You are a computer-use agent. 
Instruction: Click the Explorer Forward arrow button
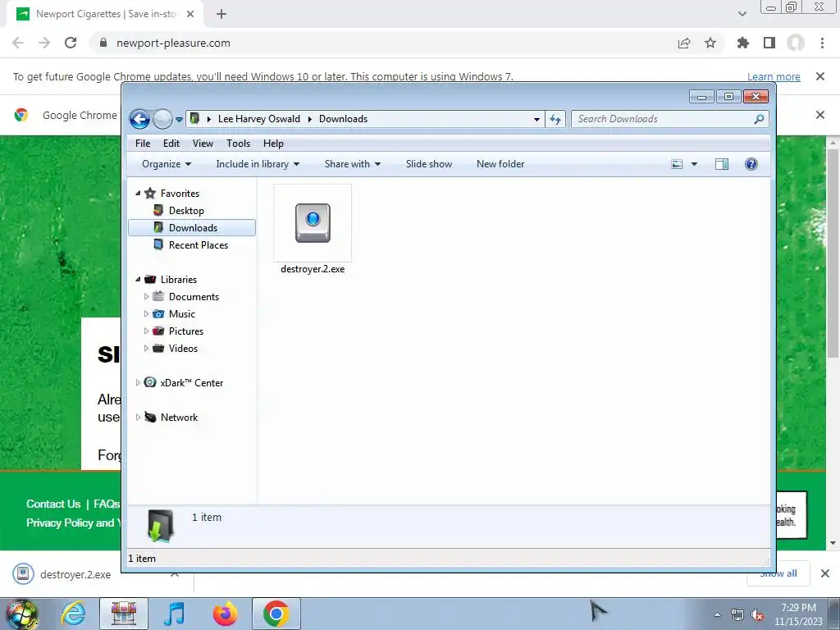[162, 119]
